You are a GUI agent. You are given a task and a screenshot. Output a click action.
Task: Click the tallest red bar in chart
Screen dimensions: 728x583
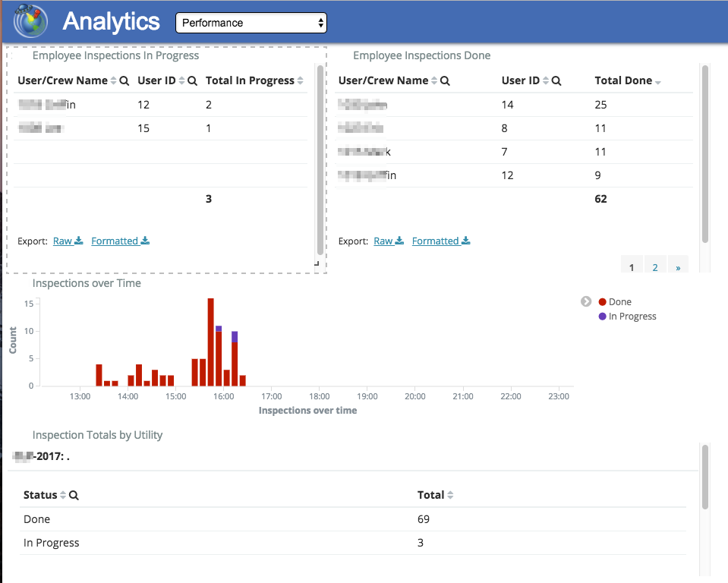pyautogui.click(x=211, y=342)
